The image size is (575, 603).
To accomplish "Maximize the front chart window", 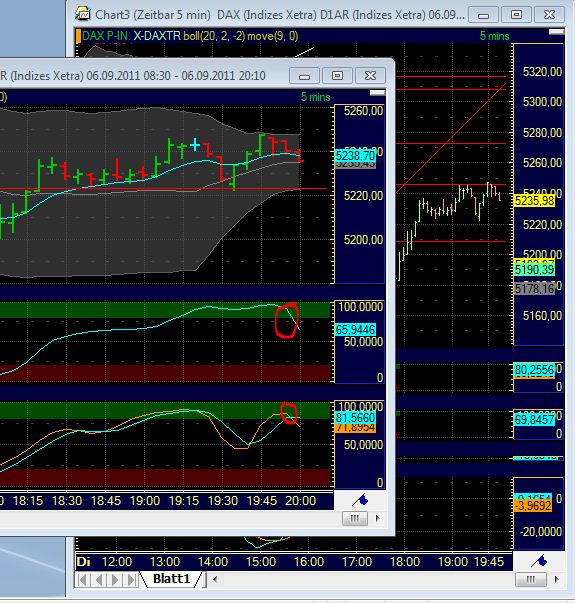I will [x=337, y=76].
